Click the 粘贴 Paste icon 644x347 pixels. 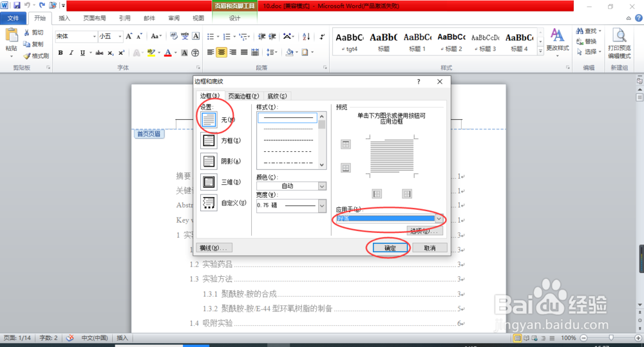(11, 36)
